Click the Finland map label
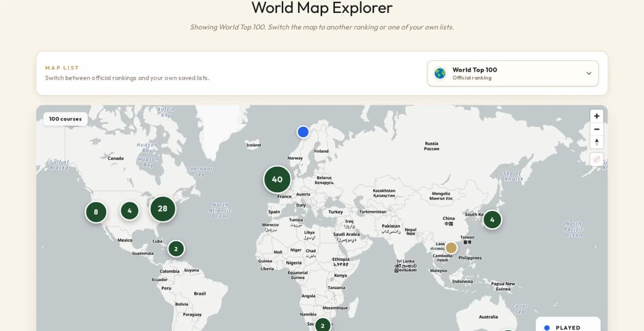This screenshot has height=331, width=644. pyautogui.click(x=321, y=151)
